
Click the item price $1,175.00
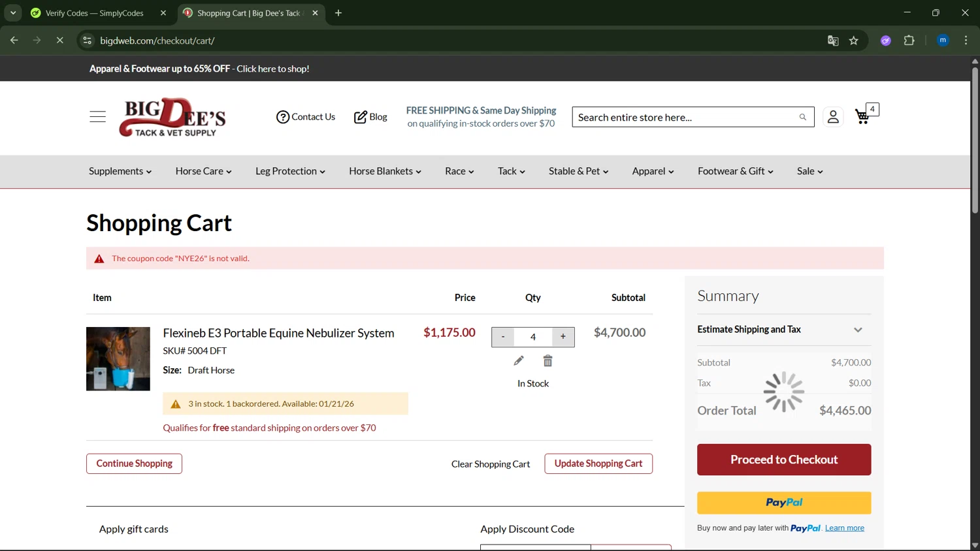[449, 333]
